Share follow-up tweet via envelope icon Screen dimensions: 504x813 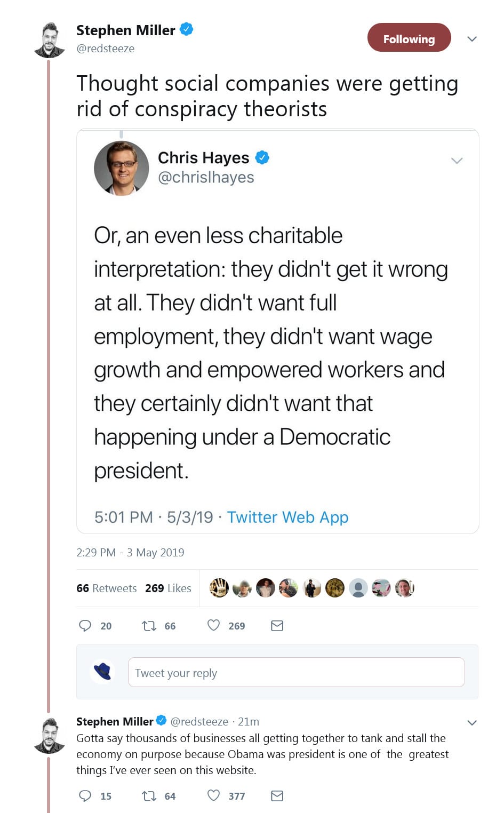[277, 796]
